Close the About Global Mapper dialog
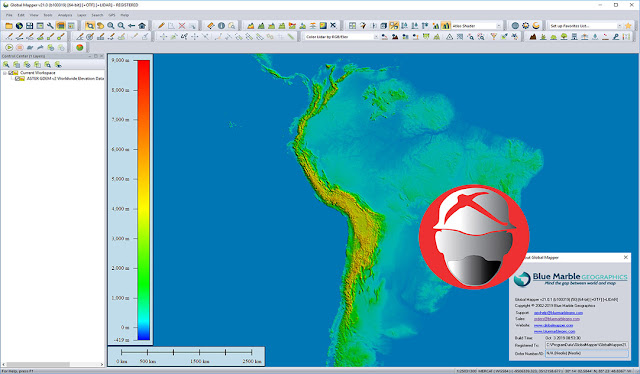The image size is (640, 374). point(626,257)
